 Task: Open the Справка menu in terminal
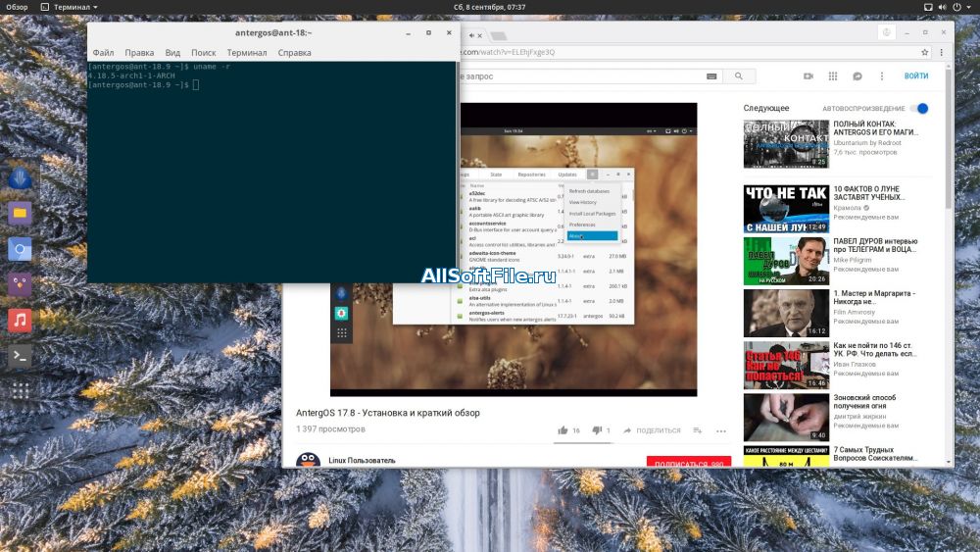click(x=294, y=53)
